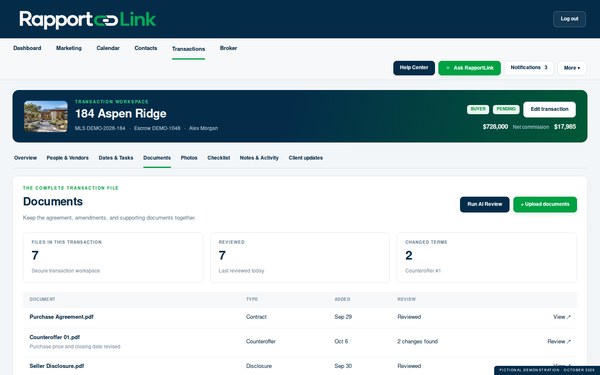
Task: Open the Contacts page
Action: 146,48
